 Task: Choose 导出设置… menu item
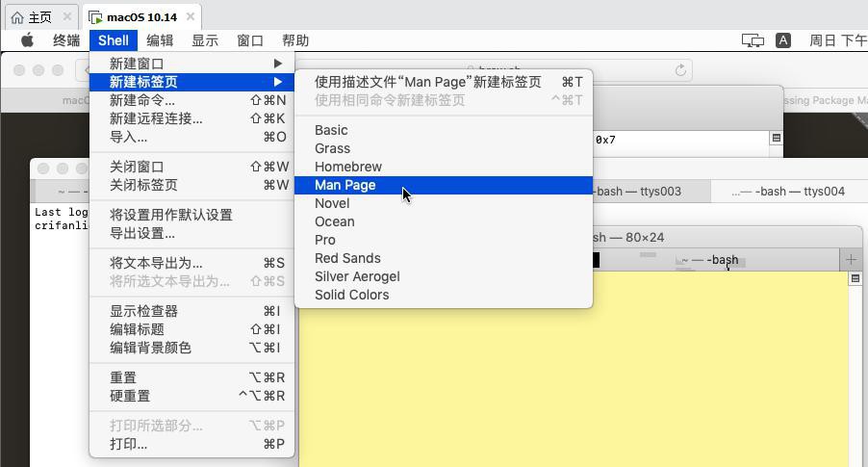tap(192, 233)
